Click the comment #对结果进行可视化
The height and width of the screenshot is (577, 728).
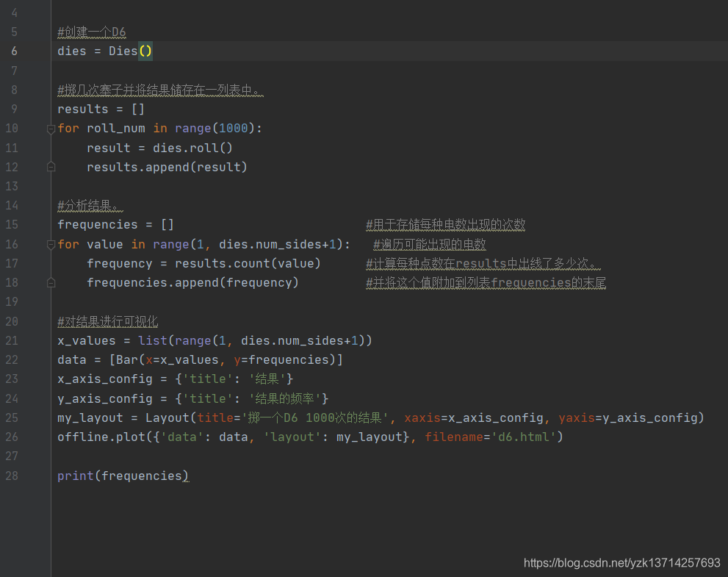[x=107, y=321]
